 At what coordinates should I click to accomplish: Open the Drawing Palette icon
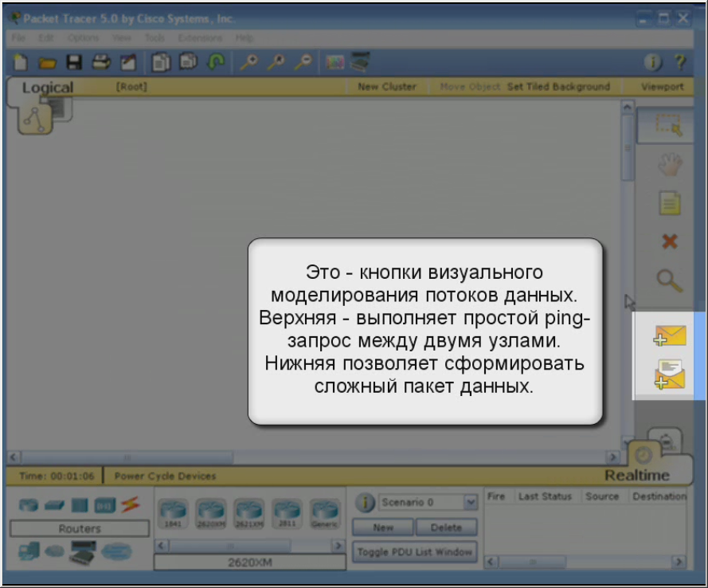pyautogui.click(x=335, y=62)
